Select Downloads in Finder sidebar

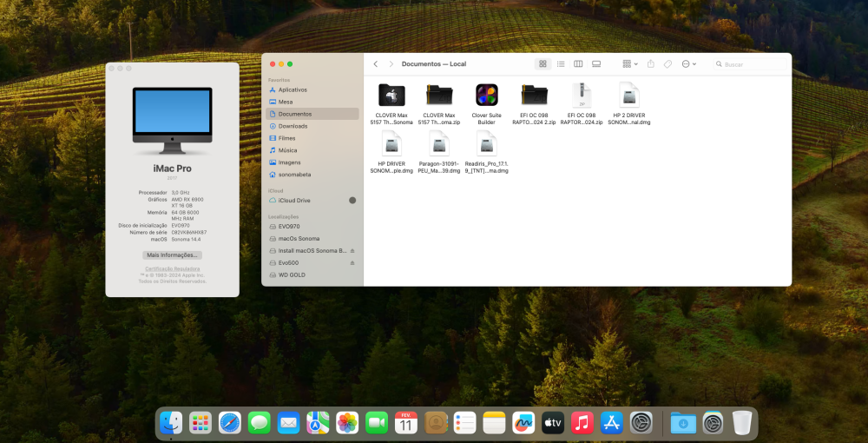pos(312,126)
